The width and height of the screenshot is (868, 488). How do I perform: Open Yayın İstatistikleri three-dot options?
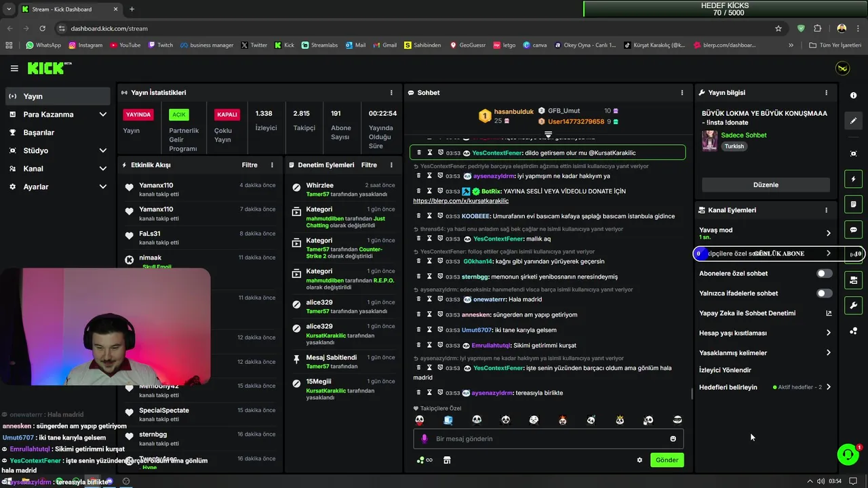[391, 92]
